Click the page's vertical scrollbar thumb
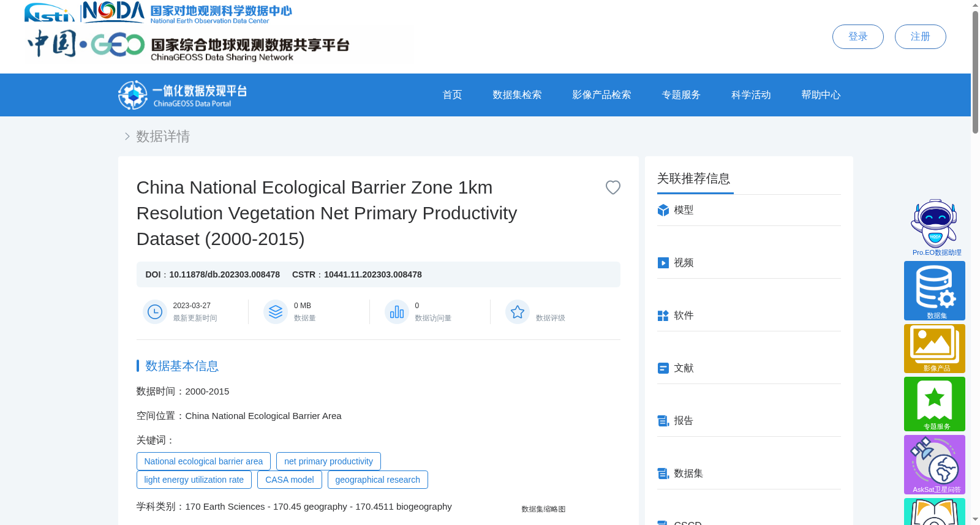 point(975,72)
